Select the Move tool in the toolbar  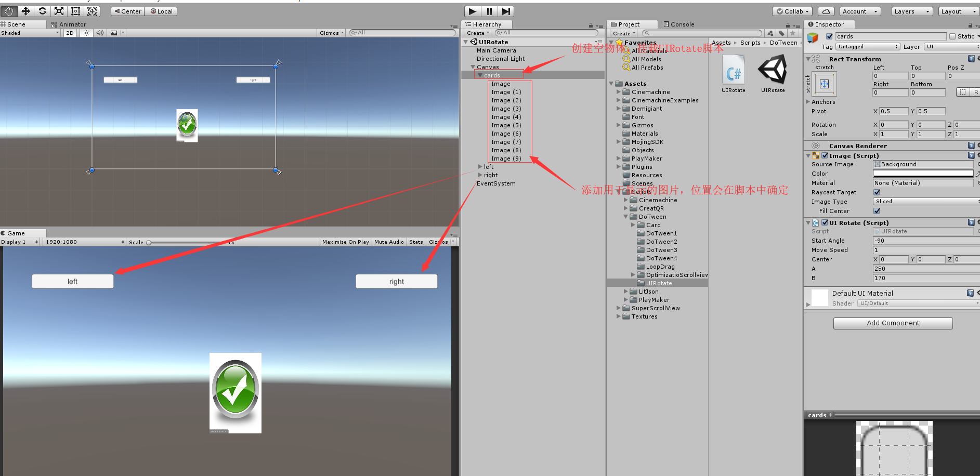25,10
